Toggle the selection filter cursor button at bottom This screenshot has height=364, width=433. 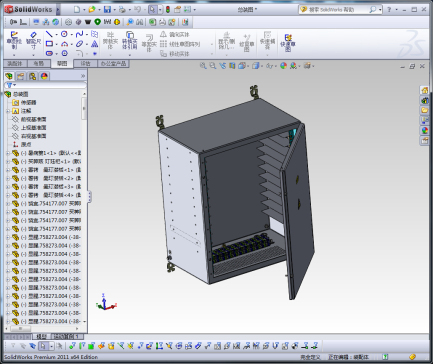(x=43, y=346)
